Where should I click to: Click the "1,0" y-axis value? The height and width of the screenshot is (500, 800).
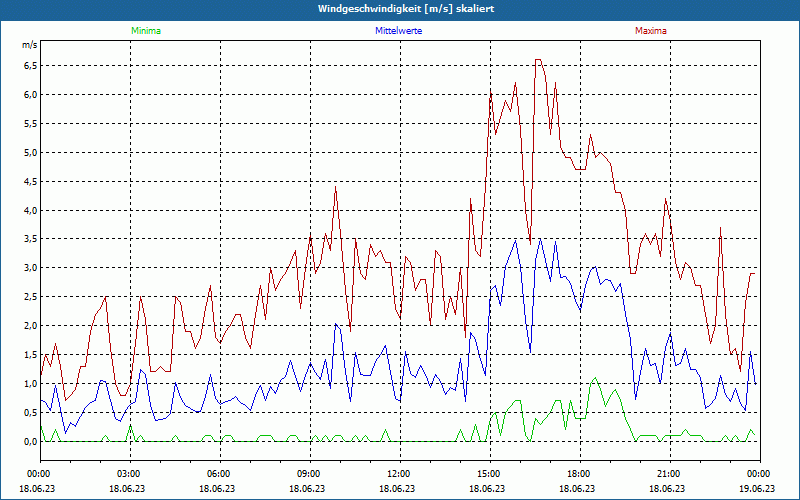coord(31,384)
